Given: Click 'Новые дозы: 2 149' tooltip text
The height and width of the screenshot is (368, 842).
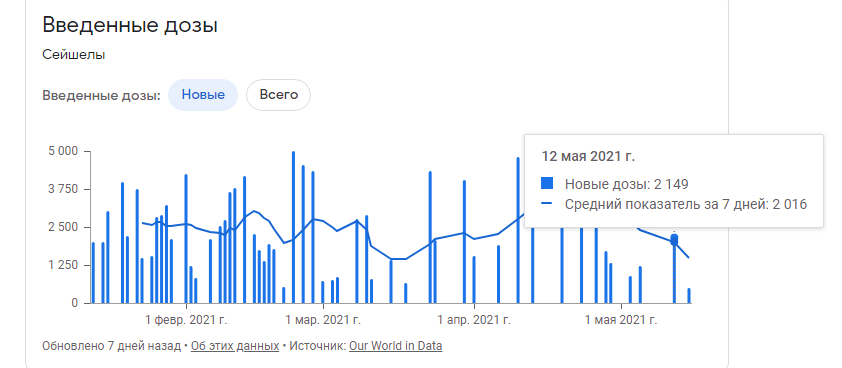Looking at the screenshot, I should click(x=627, y=184).
